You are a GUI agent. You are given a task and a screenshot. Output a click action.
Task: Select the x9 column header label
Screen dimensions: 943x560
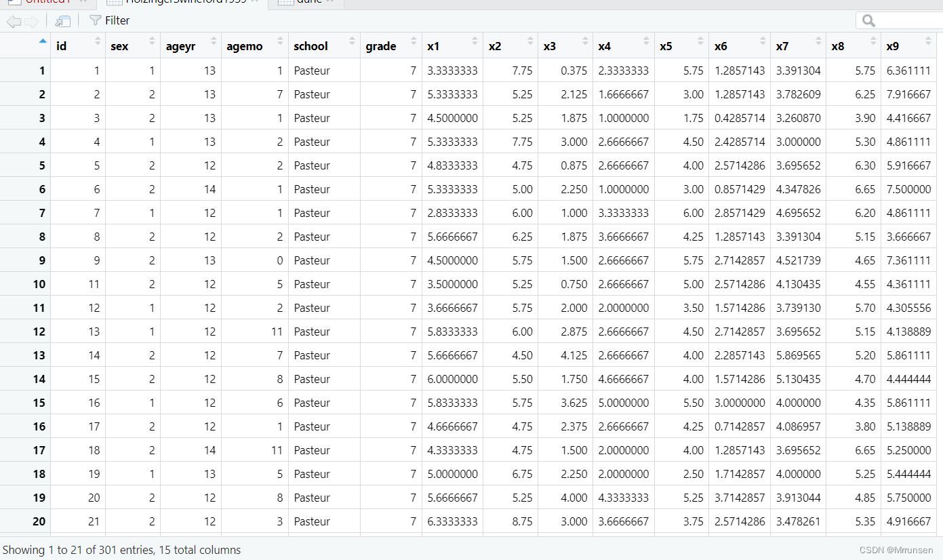[892, 46]
